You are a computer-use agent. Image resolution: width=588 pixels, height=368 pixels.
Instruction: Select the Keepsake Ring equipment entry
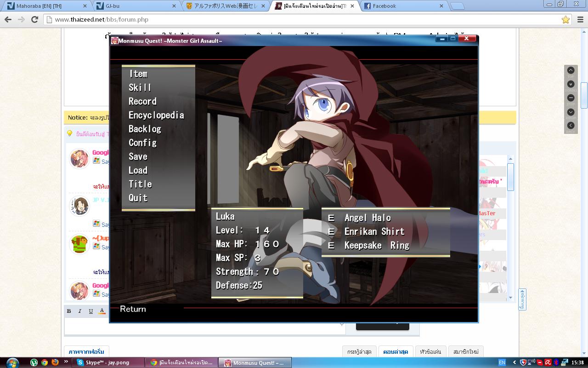pos(377,245)
